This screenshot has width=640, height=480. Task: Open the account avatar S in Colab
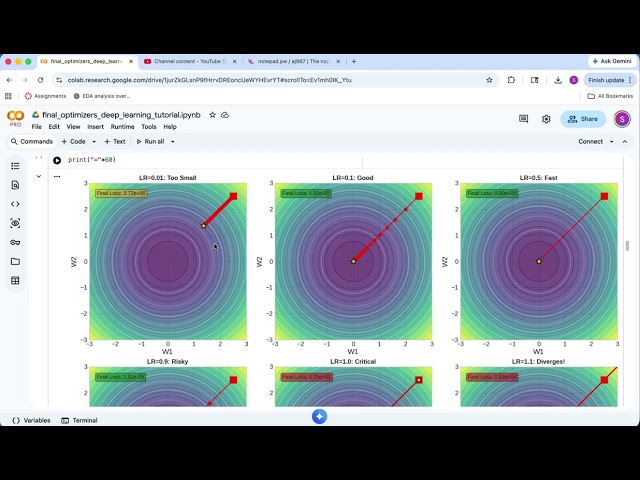tap(622, 119)
